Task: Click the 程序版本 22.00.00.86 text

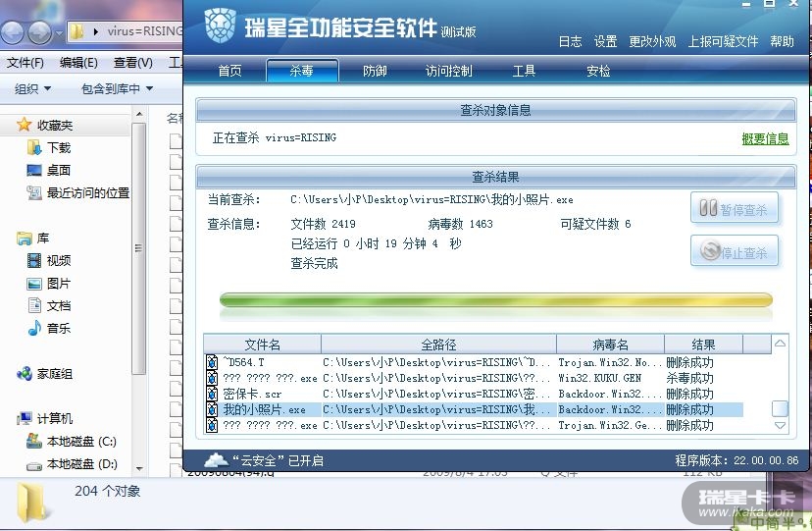Action: pos(736,460)
